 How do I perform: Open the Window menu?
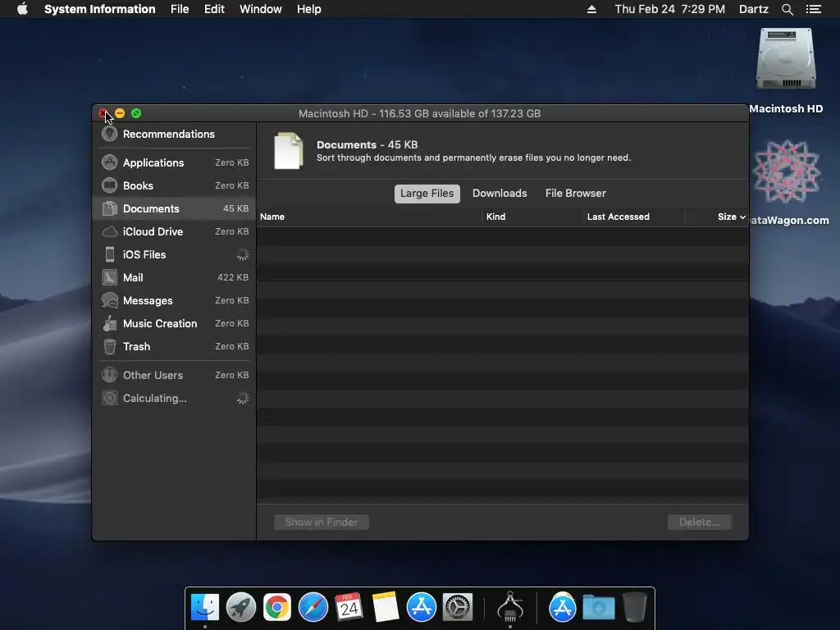click(x=260, y=9)
